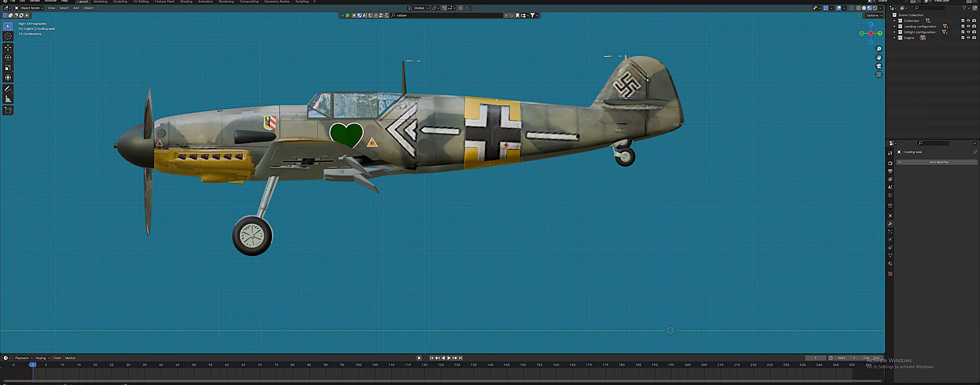Open the Playback dropdown in timeline
This screenshot has width=980, height=385.
(24, 358)
